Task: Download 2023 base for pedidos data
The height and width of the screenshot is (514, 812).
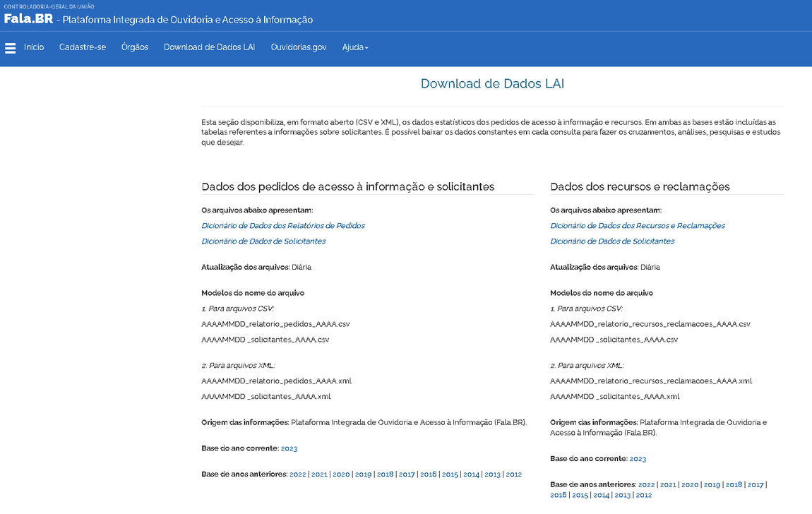Action: pyautogui.click(x=289, y=448)
